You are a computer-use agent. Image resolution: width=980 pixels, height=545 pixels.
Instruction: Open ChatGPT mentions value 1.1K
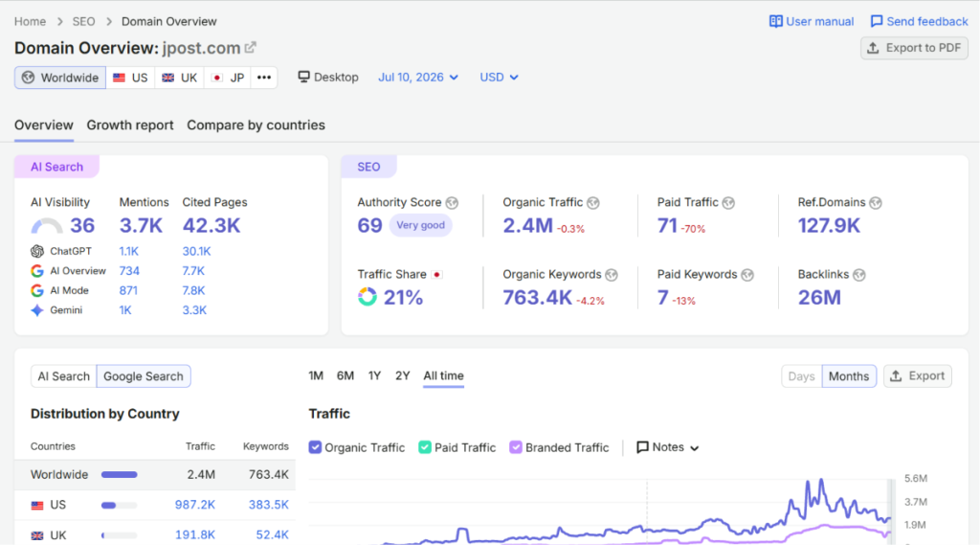129,251
